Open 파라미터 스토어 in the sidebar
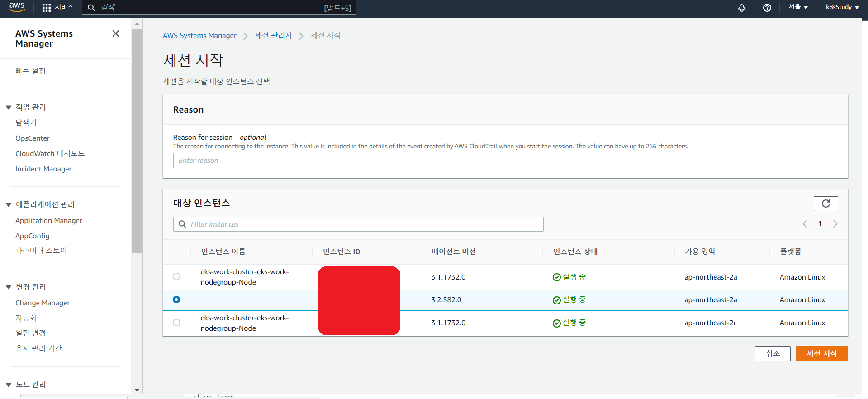 (41, 251)
